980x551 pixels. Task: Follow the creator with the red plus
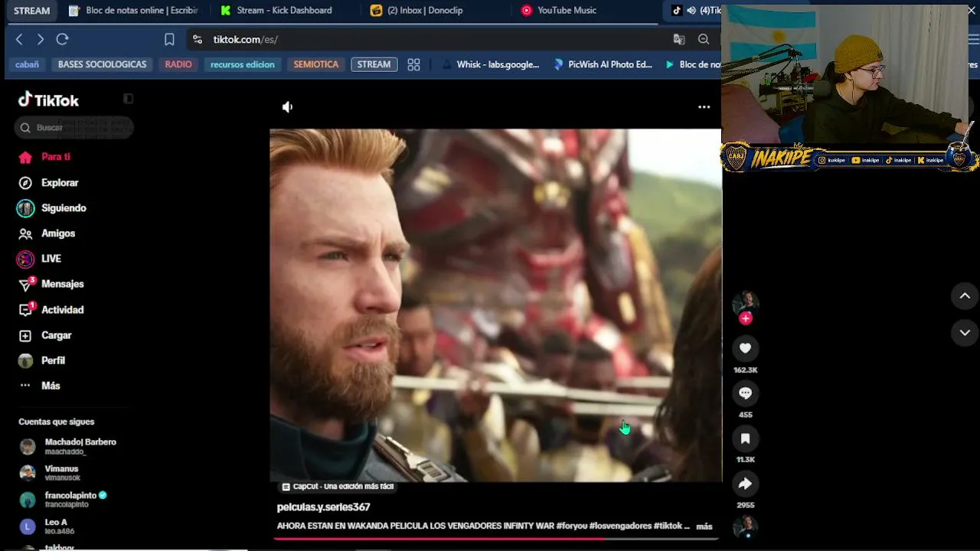coord(746,318)
